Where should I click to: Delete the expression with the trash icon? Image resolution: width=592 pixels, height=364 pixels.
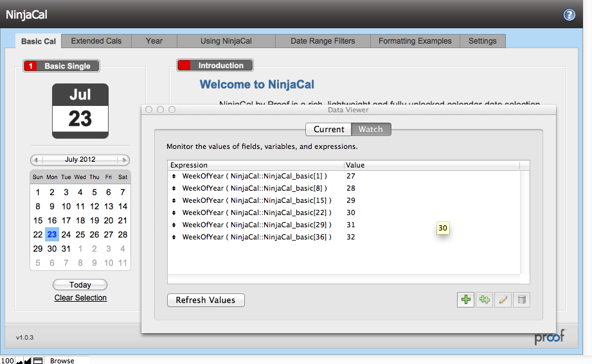click(522, 300)
